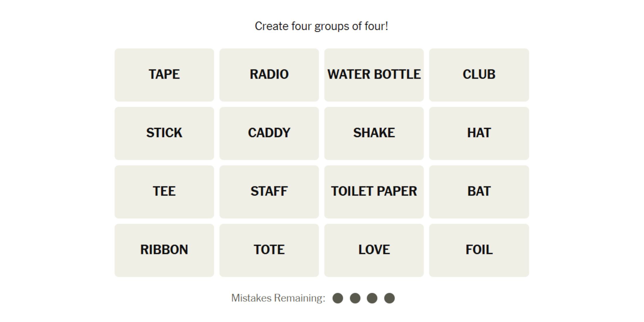Choose the TOILET PAPER tile
The height and width of the screenshot is (322, 644).
(x=374, y=192)
